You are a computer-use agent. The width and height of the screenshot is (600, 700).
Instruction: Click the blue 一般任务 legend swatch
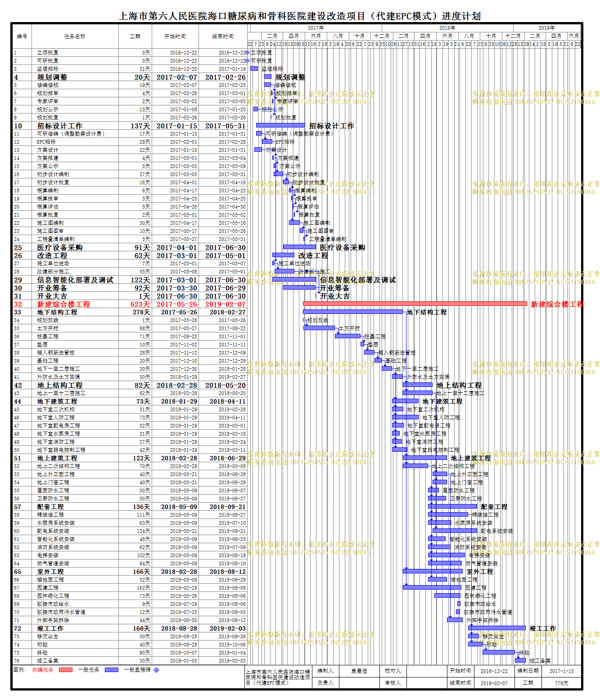click(x=112, y=670)
